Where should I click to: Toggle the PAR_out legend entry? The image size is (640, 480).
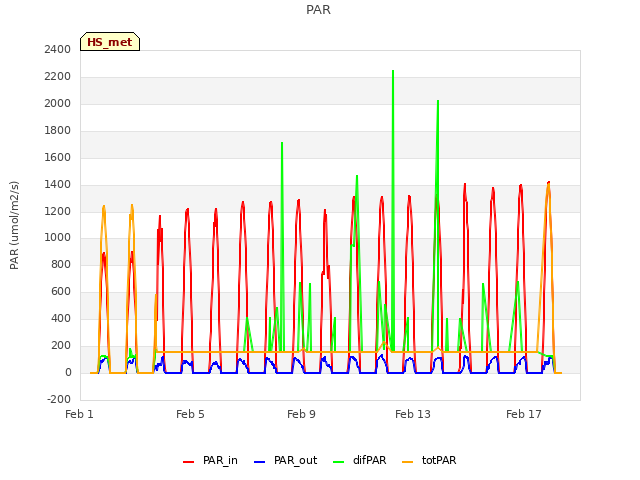click(285, 460)
